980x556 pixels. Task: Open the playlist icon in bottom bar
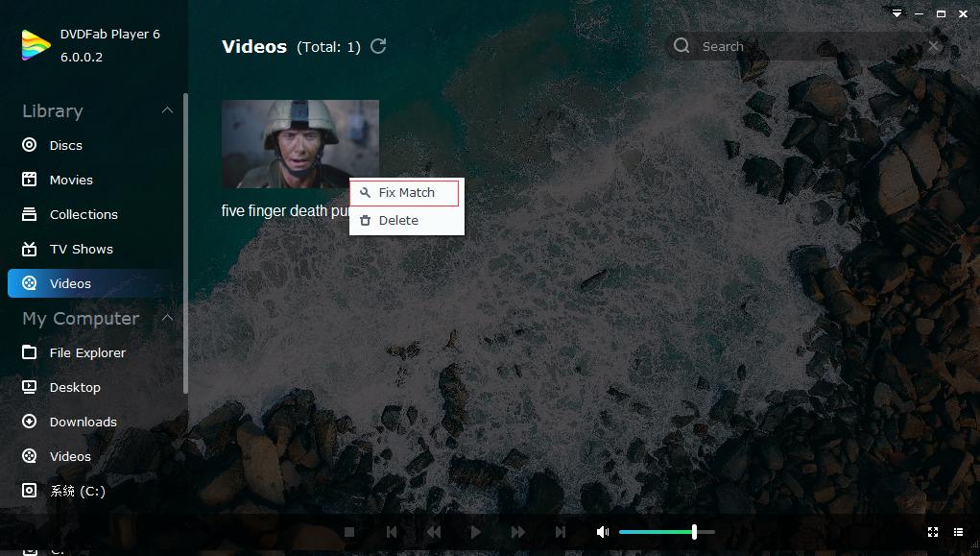[x=958, y=532]
